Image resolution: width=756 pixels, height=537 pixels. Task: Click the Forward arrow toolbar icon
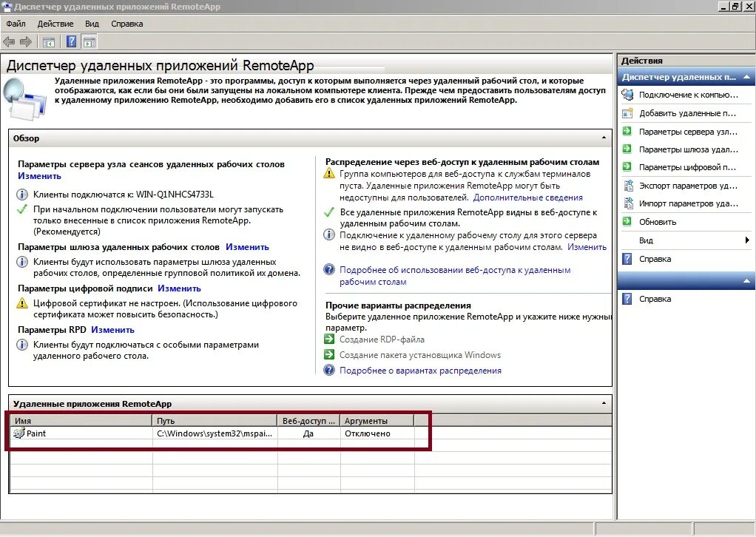coord(26,42)
